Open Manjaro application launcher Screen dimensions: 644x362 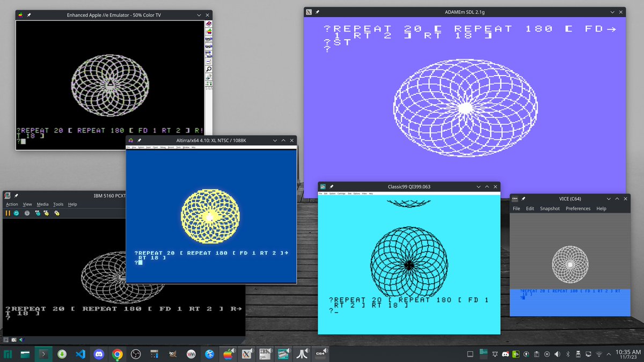(x=8, y=354)
